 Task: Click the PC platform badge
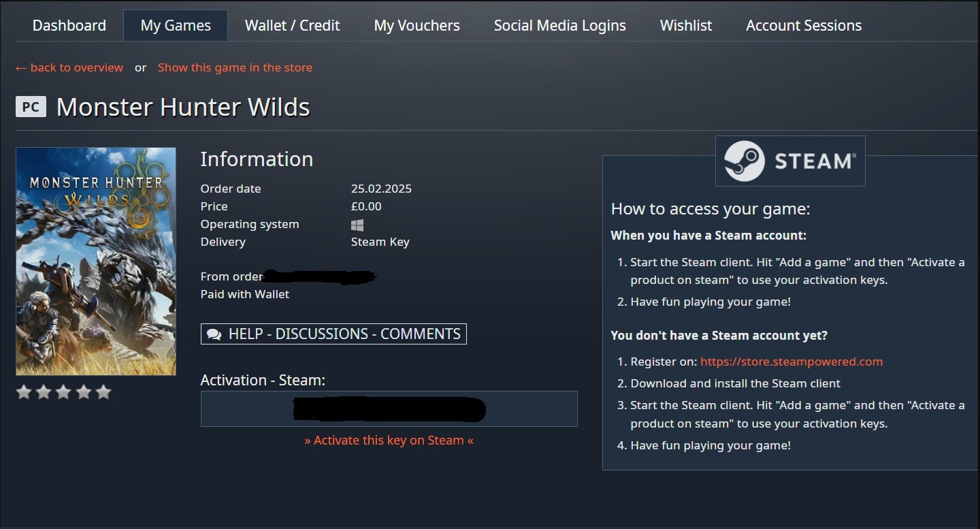click(31, 107)
